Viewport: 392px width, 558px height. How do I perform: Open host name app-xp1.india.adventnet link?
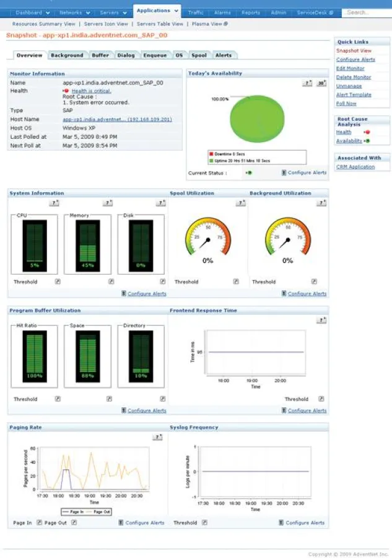[117, 119]
